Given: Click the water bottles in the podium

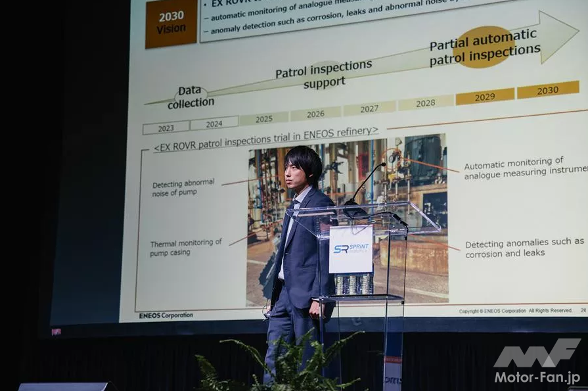Looking at the screenshot, I should pos(353,283).
